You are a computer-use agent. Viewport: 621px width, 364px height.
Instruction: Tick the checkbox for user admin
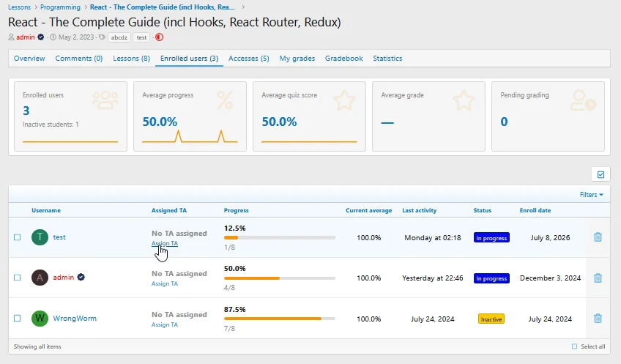tap(17, 278)
